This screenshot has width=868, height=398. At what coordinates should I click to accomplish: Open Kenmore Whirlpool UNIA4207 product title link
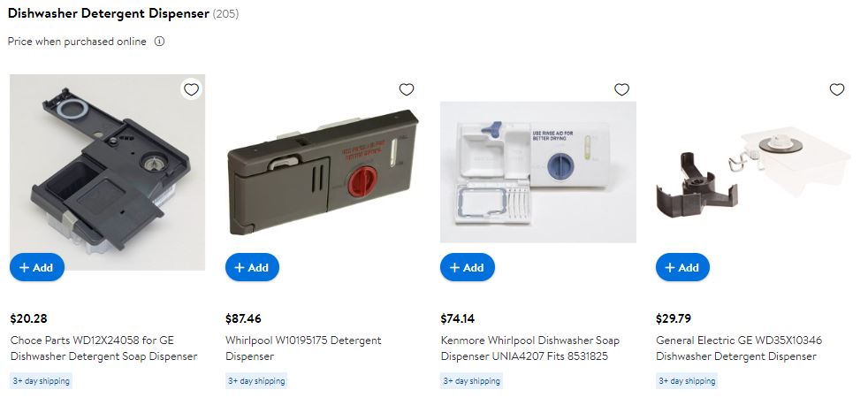[529, 348]
